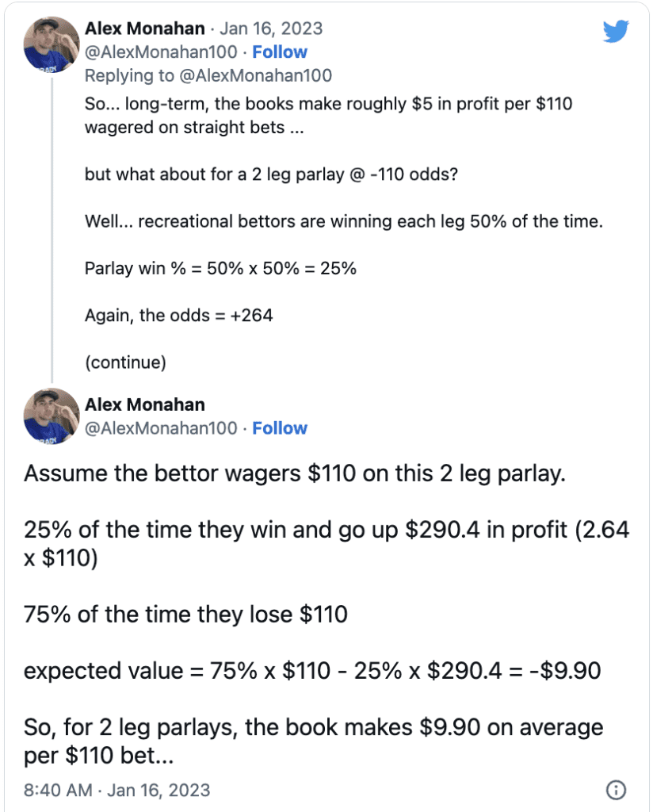The image size is (653, 812).
Task: Open Alex Monahan's avatar in the main tweet
Action: [x=52, y=416]
